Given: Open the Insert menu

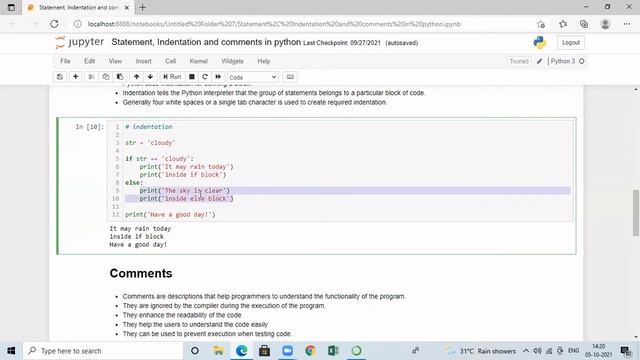Looking at the screenshot, I should pos(144,61).
